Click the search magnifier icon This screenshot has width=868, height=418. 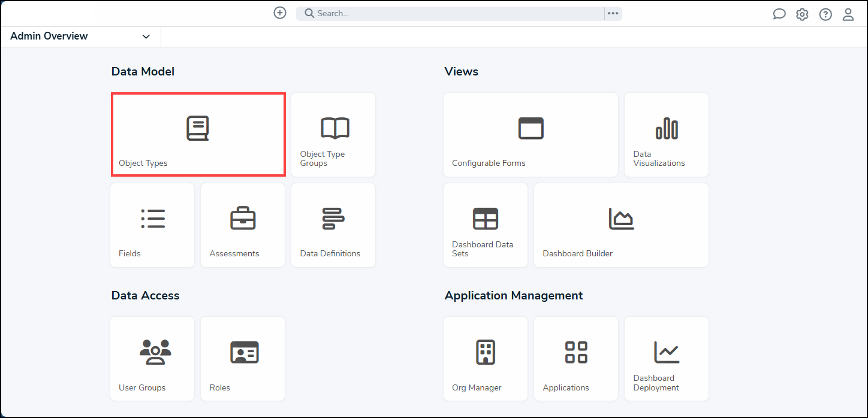(309, 13)
